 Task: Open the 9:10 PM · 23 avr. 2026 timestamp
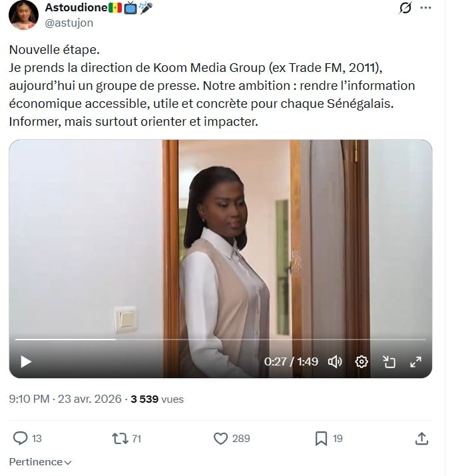click(65, 399)
